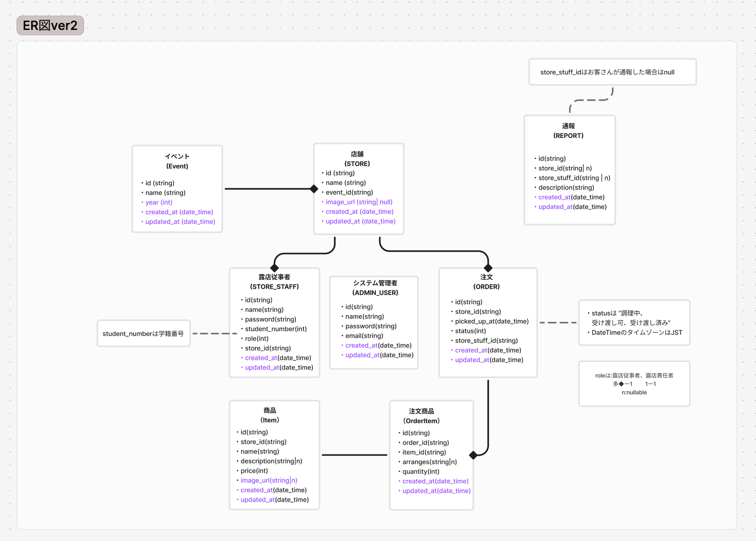Select the dashed connector above the REPORT box

[x=591, y=100]
